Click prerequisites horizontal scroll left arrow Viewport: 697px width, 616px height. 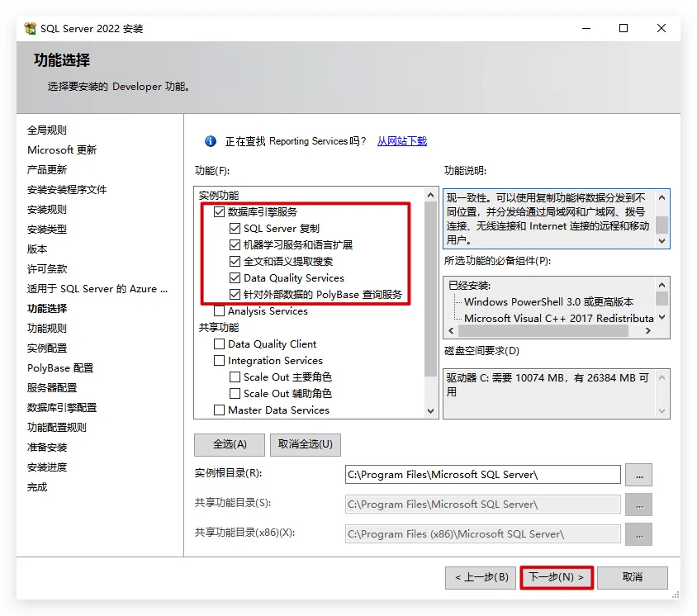pyautogui.click(x=451, y=330)
